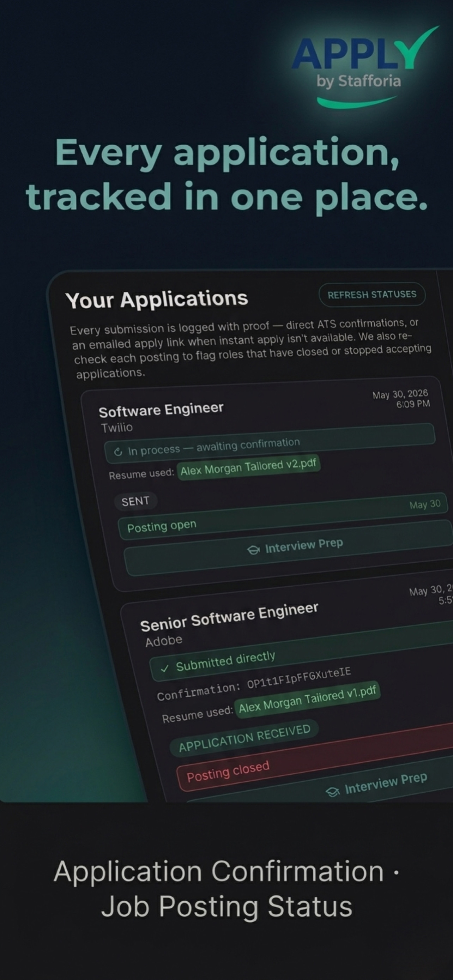Click the REFRESH STATUSES button
The image size is (453, 980).
[372, 294]
